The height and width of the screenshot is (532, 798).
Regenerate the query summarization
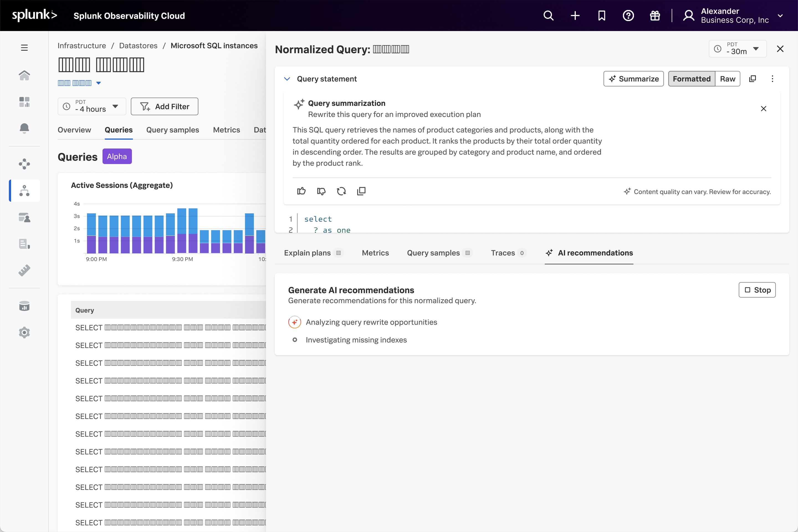(341, 191)
